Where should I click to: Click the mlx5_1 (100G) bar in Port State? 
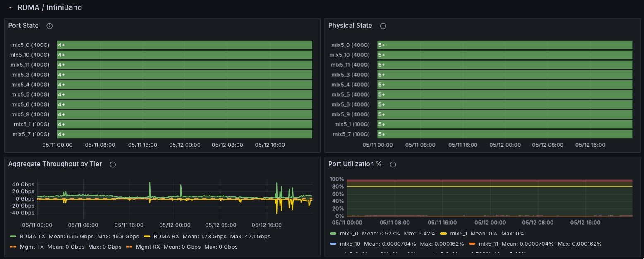[x=184, y=124]
